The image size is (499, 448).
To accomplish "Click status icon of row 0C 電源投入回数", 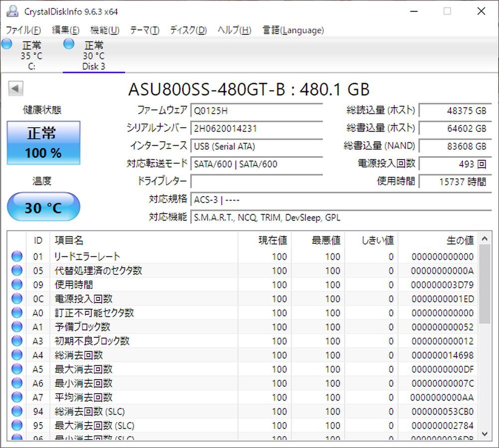I will coord(17,298).
